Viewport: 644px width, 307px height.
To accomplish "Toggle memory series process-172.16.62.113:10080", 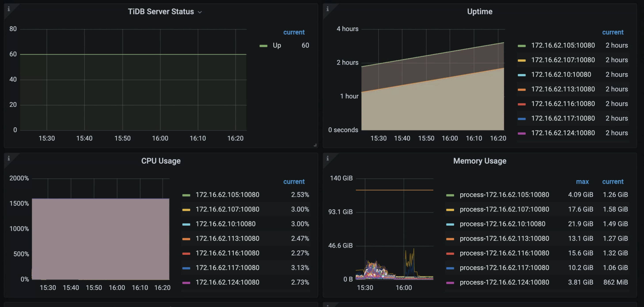I will coord(504,238).
